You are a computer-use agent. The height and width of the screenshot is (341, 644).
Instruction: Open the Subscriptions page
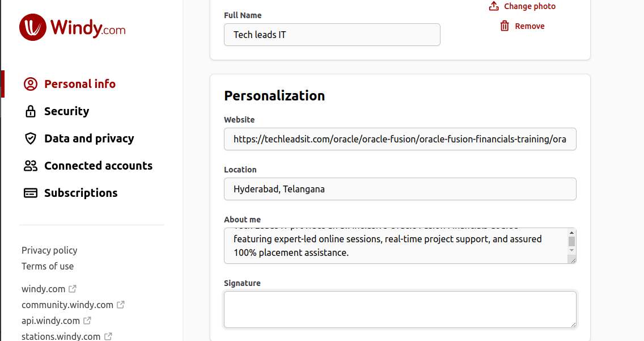coord(80,193)
